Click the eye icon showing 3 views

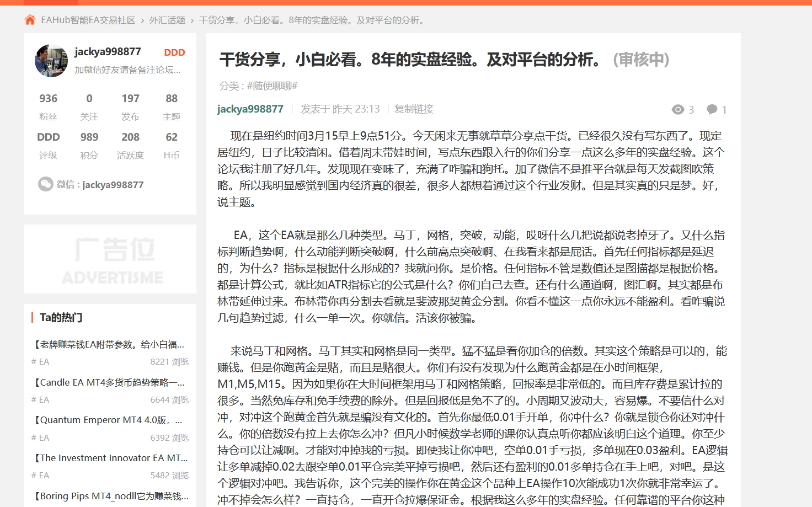(x=677, y=109)
